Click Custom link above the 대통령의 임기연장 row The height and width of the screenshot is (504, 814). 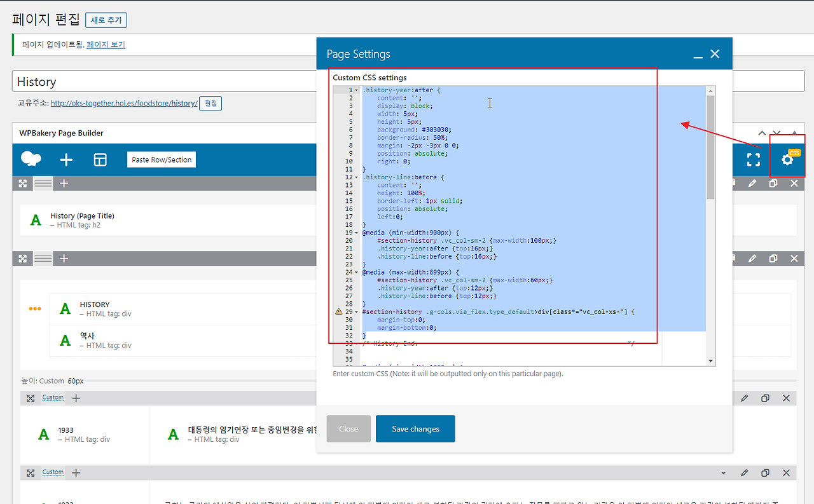click(53, 398)
